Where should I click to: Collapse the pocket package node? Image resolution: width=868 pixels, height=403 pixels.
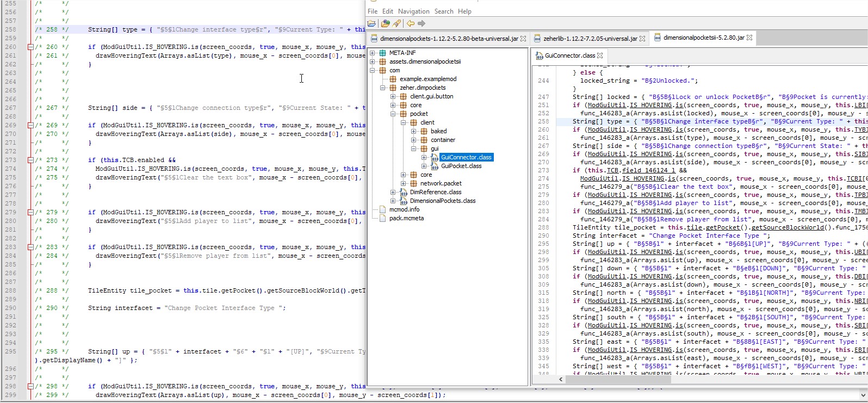[x=393, y=114]
